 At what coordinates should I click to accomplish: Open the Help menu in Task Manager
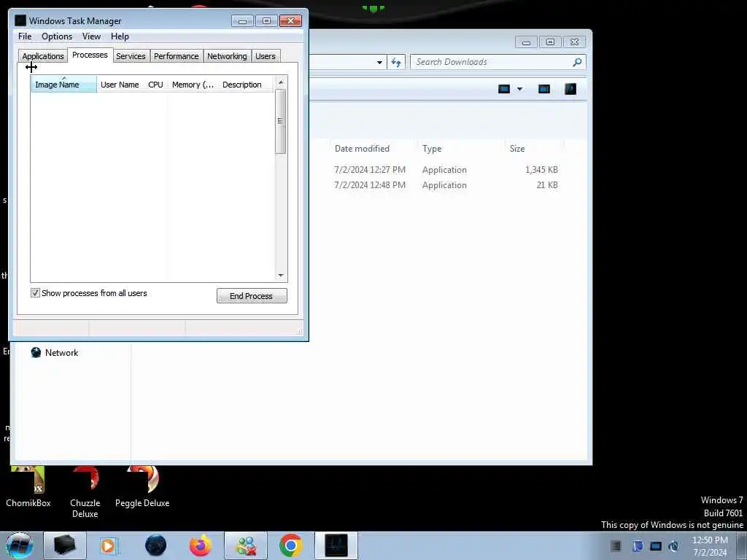pyautogui.click(x=120, y=36)
